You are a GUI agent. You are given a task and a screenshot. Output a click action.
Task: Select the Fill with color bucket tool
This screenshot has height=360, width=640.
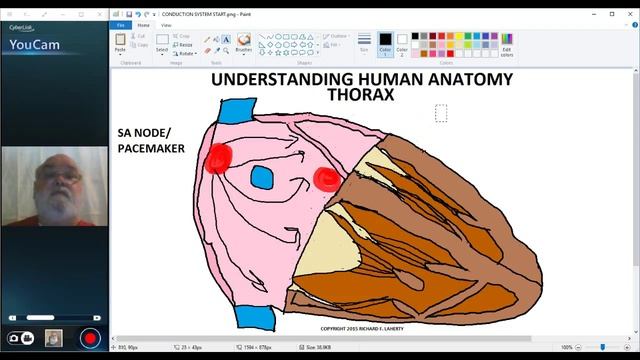click(217, 40)
